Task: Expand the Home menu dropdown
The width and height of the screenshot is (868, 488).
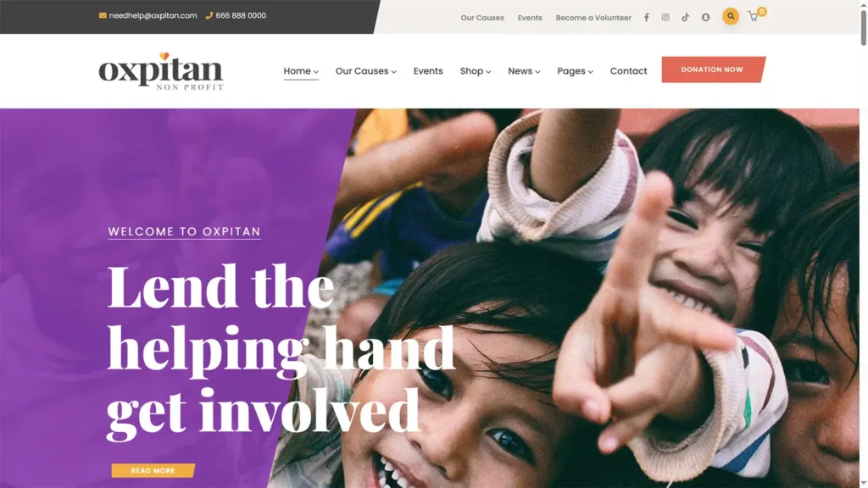Action: coord(301,71)
